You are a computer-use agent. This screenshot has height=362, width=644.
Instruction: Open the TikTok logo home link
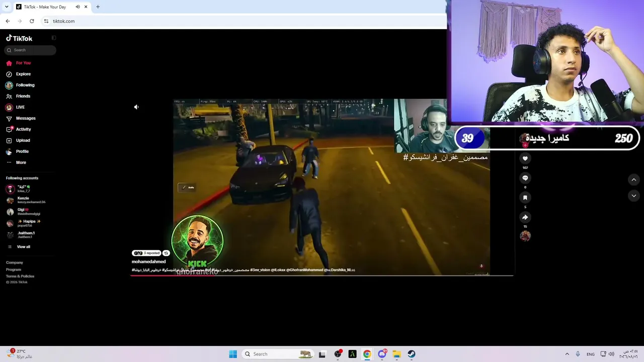(x=19, y=38)
